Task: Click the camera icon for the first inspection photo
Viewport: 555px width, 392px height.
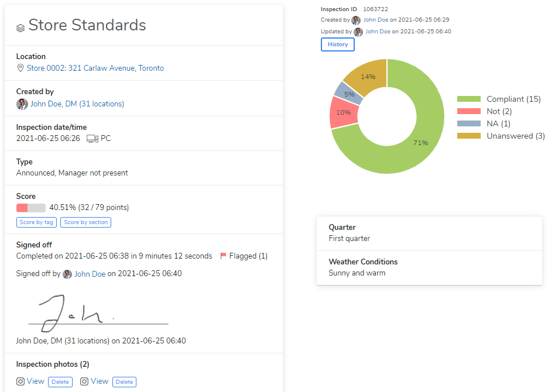Action: 19,381
